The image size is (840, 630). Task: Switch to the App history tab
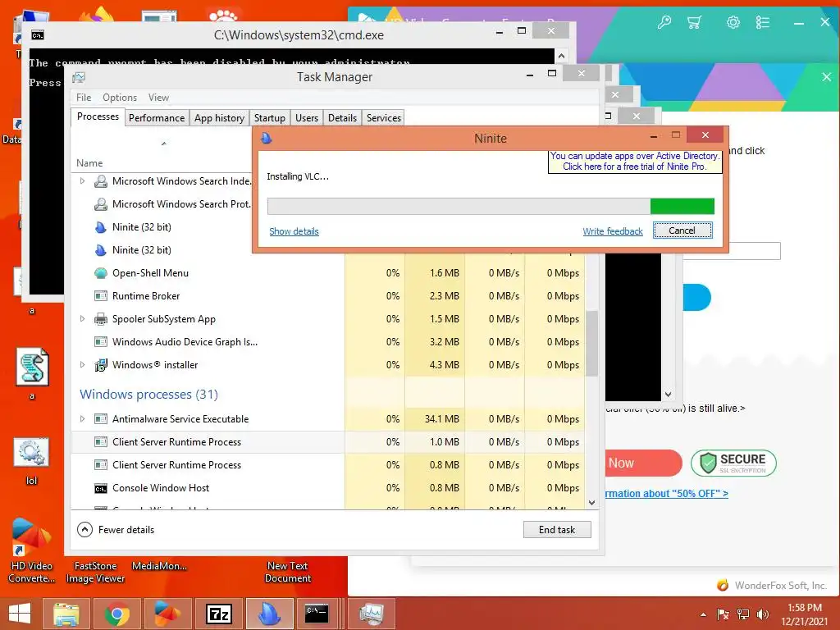[x=219, y=118]
